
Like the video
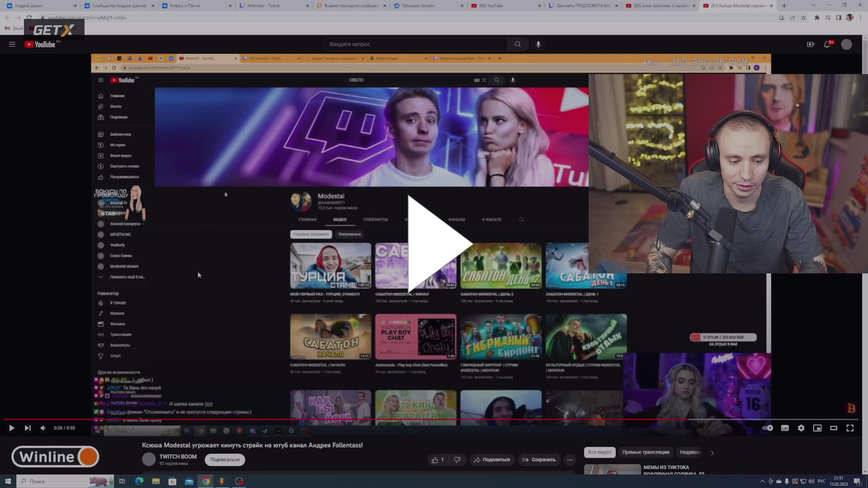(x=438, y=460)
